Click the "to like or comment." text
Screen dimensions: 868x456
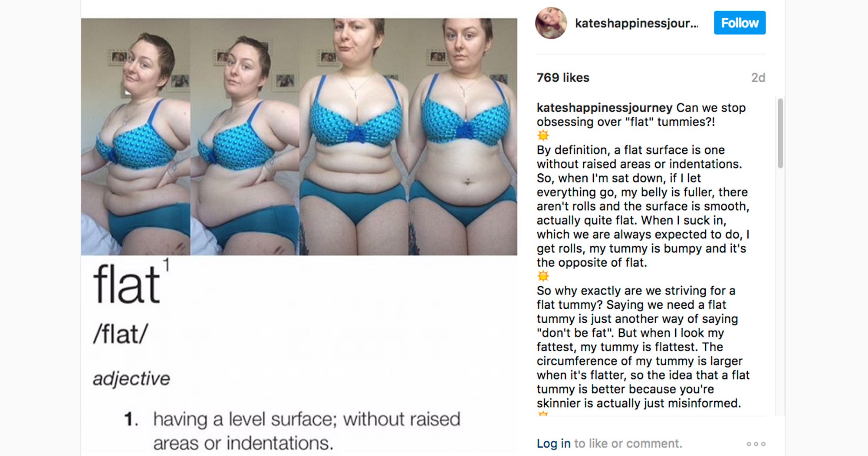(628, 443)
